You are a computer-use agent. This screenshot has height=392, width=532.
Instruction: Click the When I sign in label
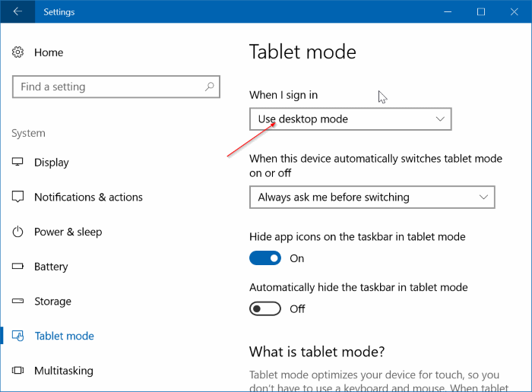coord(283,95)
